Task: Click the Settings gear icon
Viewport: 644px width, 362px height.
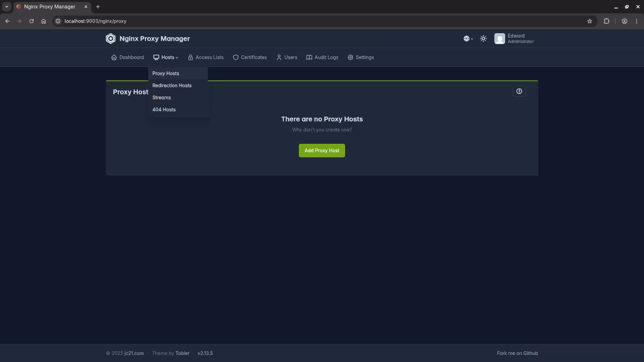Action: point(351,57)
